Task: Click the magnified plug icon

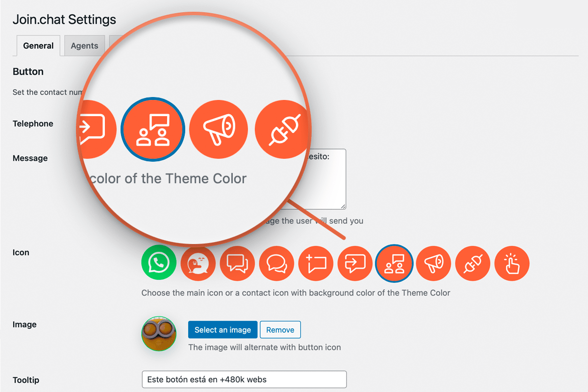Action: point(283,129)
